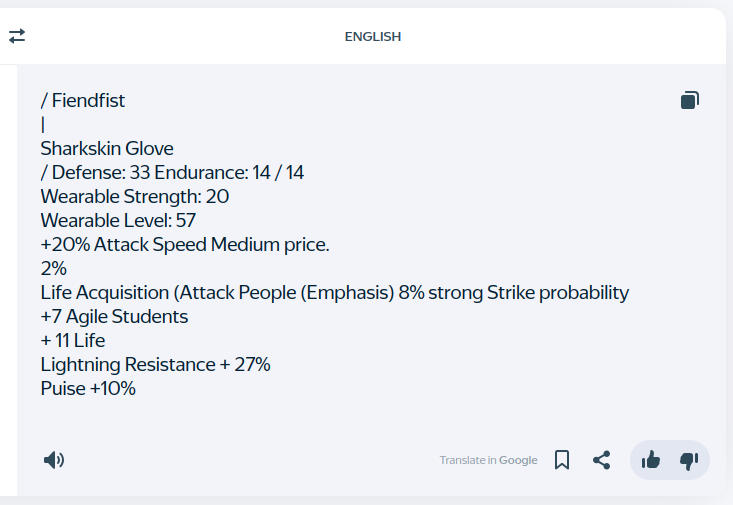Click the +7 Agile Students line
Image resolution: width=733 pixels, height=505 pixels.
(x=115, y=317)
